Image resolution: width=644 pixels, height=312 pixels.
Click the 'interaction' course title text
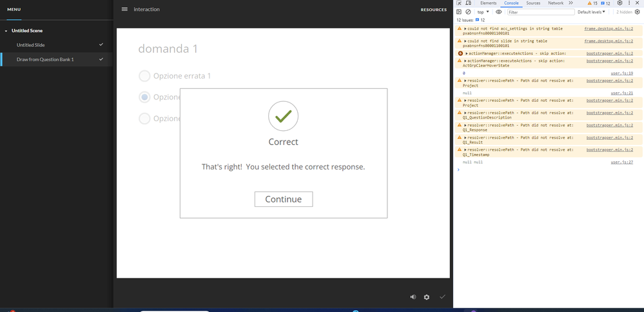pyautogui.click(x=146, y=10)
